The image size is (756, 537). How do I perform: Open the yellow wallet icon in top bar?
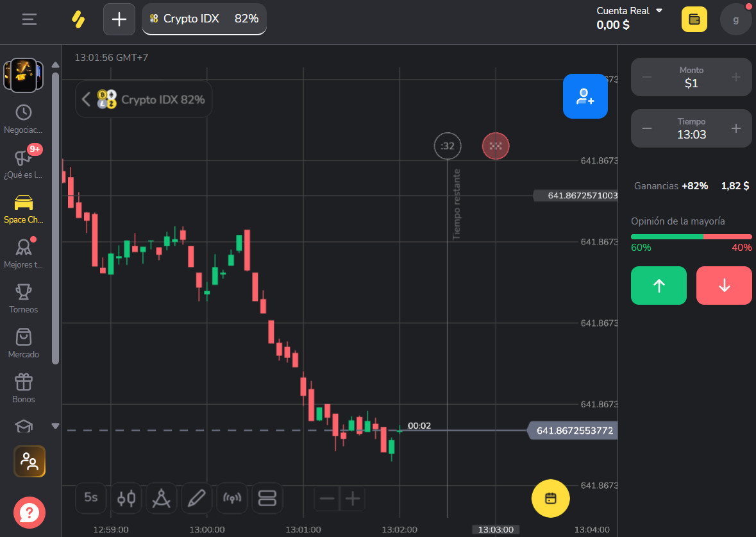pyautogui.click(x=694, y=19)
